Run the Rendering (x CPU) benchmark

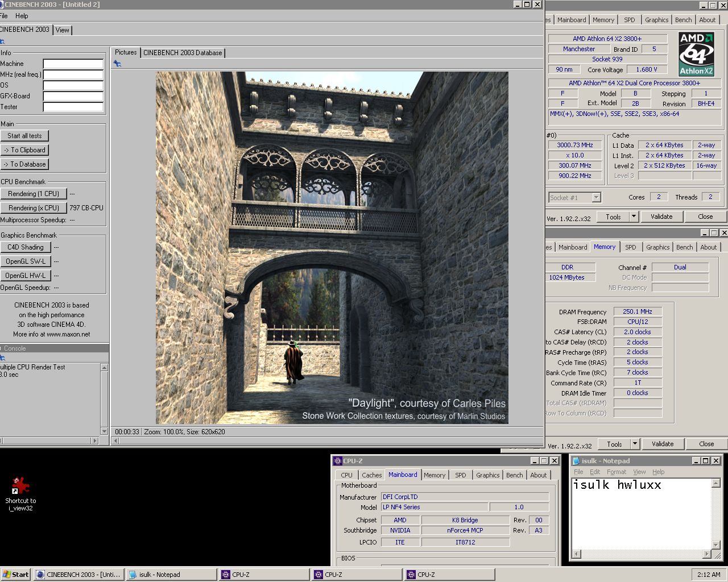coord(34,208)
